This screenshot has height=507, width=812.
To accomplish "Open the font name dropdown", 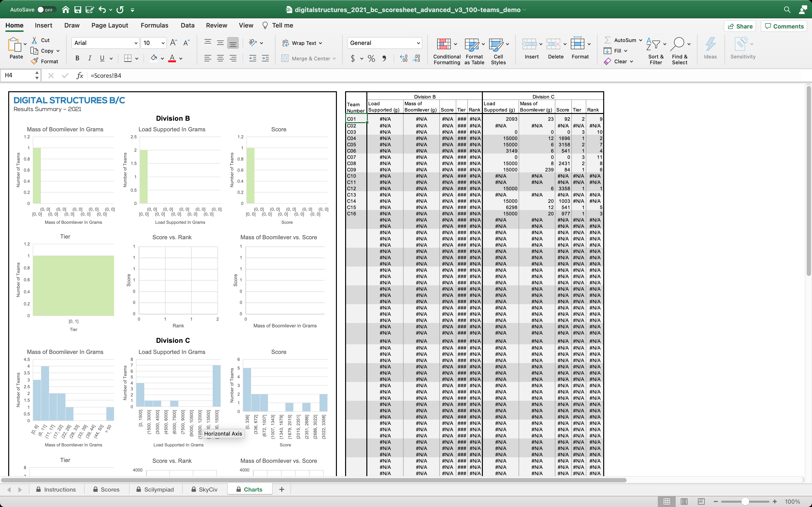I will click(136, 43).
